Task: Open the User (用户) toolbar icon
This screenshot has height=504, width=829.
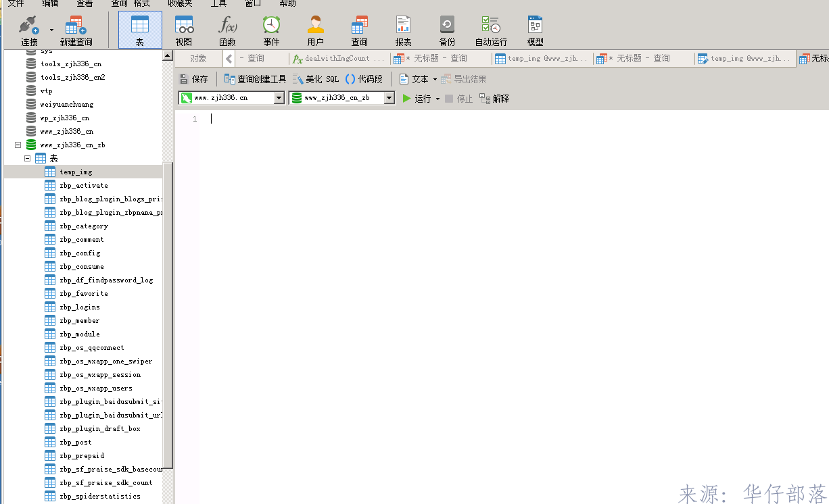Action: 315,30
